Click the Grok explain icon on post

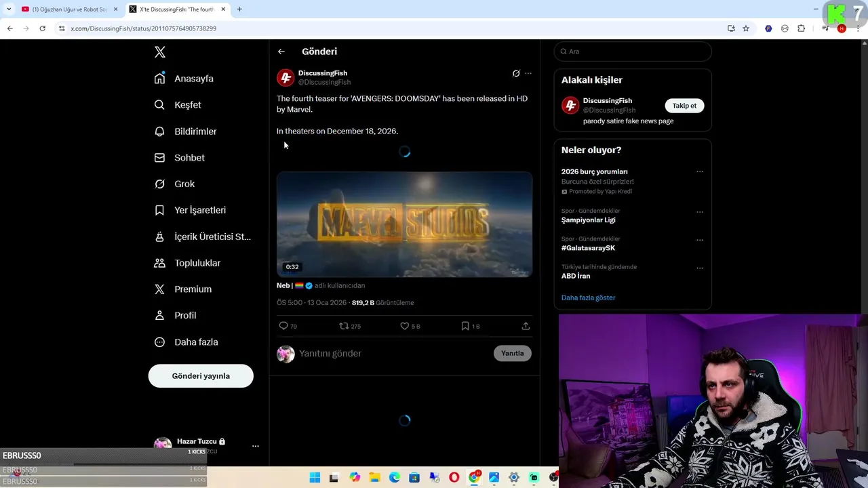coord(516,73)
